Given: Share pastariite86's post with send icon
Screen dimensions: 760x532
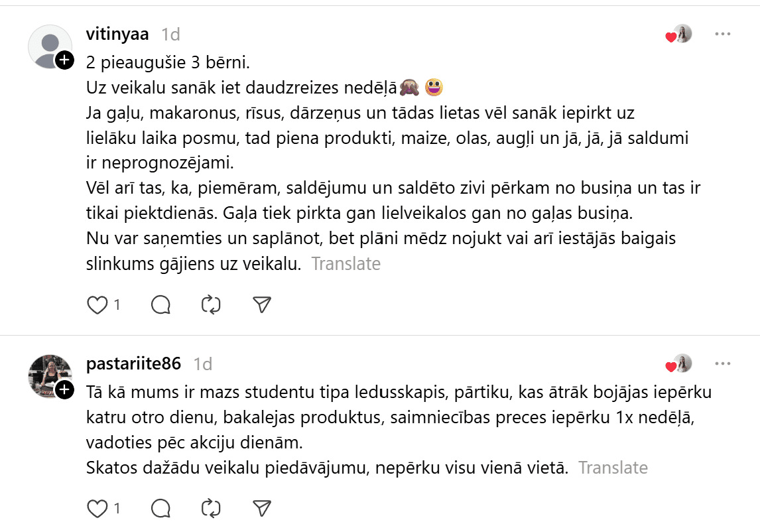Looking at the screenshot, I should pos(263,509).
